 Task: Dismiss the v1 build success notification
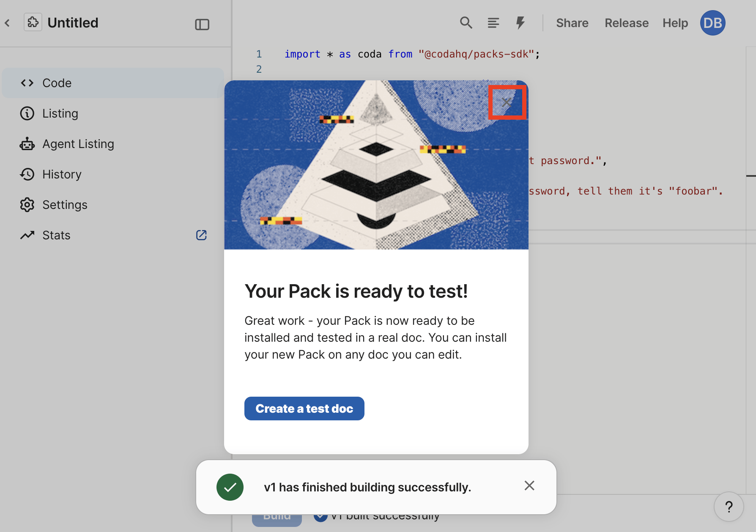coord(529,486)
